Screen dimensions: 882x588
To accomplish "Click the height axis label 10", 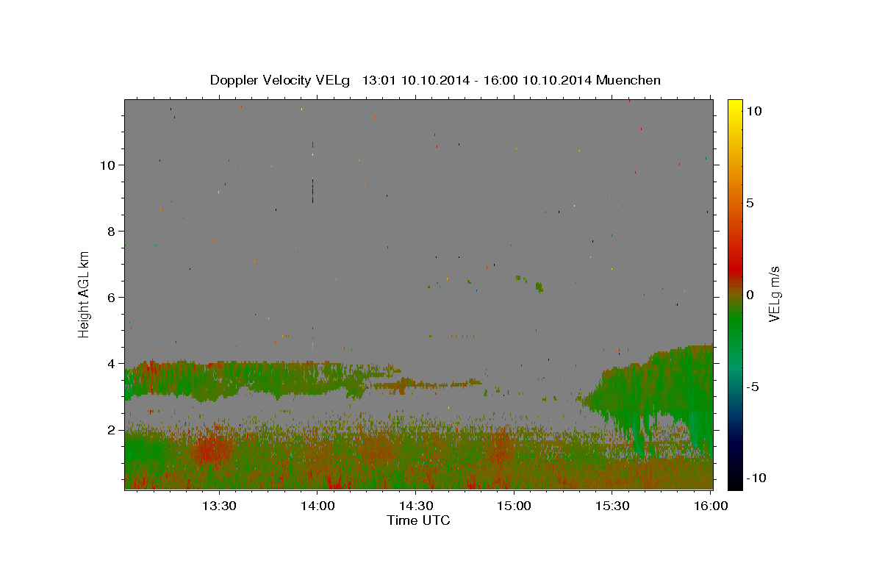I will [x=107, y=165].
